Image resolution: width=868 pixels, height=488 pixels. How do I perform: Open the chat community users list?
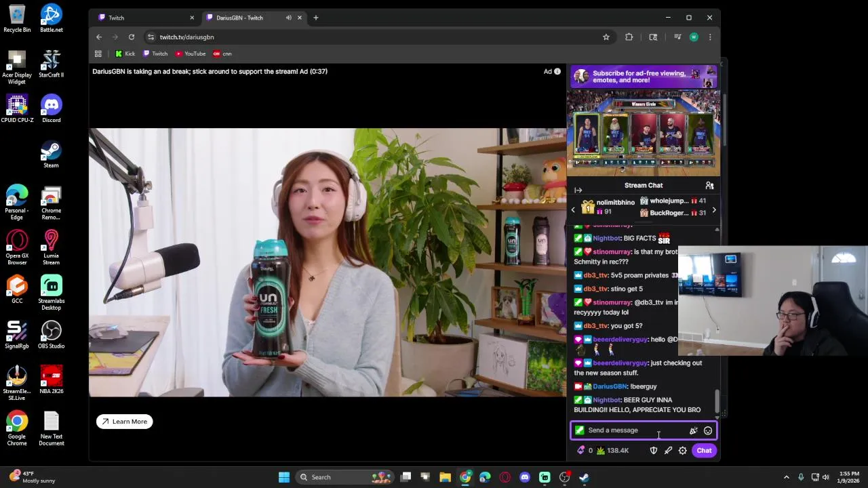(709, 185)
